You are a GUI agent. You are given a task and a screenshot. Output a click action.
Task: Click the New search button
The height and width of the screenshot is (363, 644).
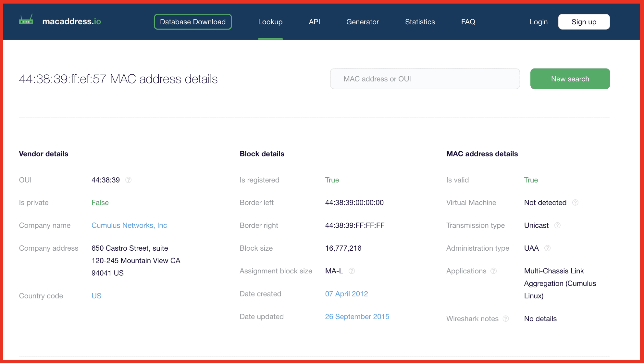tap(570, 79)
